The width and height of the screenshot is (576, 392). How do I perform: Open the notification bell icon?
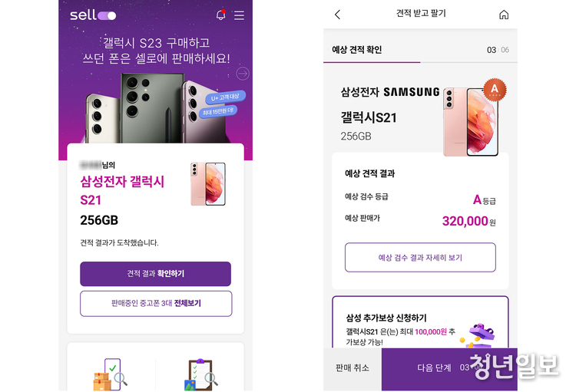tap(220, 15)
